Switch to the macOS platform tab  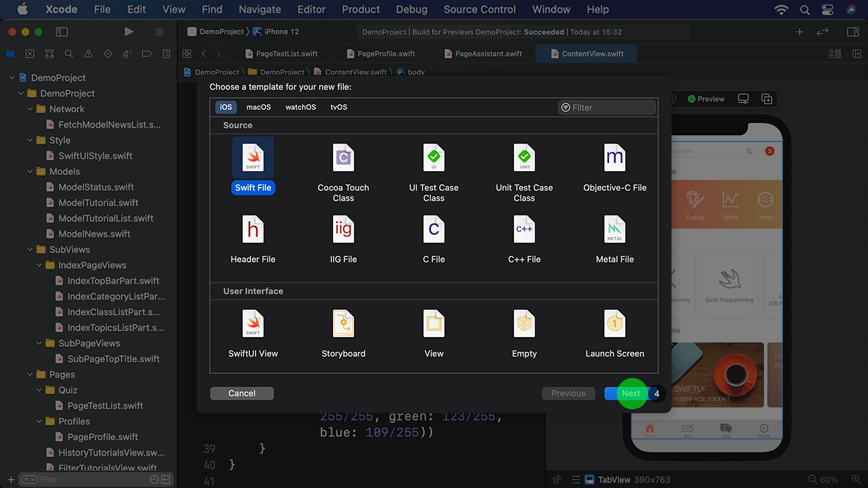[258, 107]
